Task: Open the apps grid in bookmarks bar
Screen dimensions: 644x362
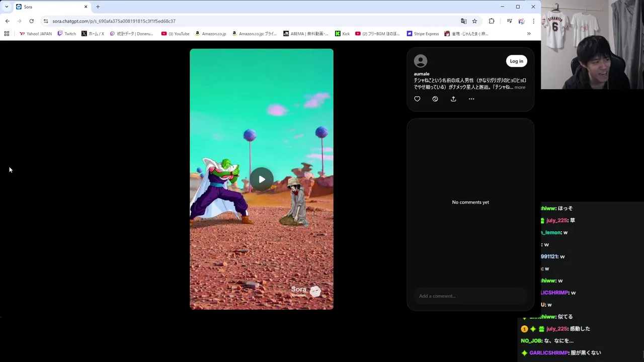Action: click(x=7, y=34)
